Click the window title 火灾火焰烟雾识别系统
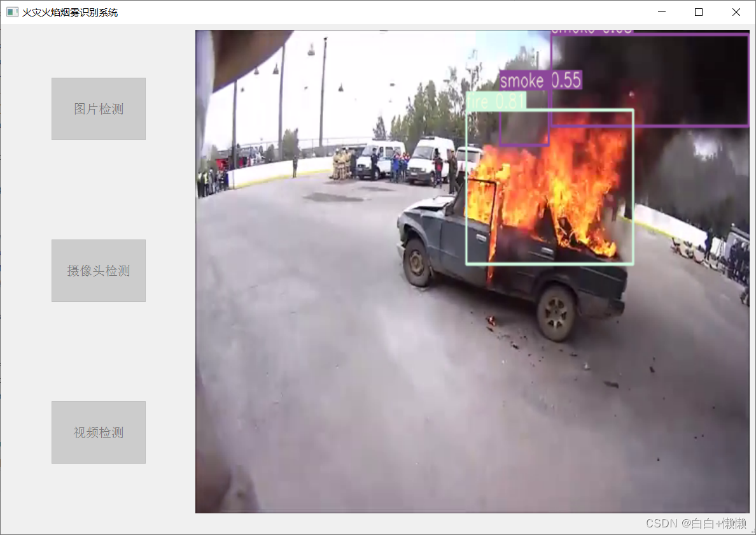The height and width of the screenshot is (535, 756). 70,13
